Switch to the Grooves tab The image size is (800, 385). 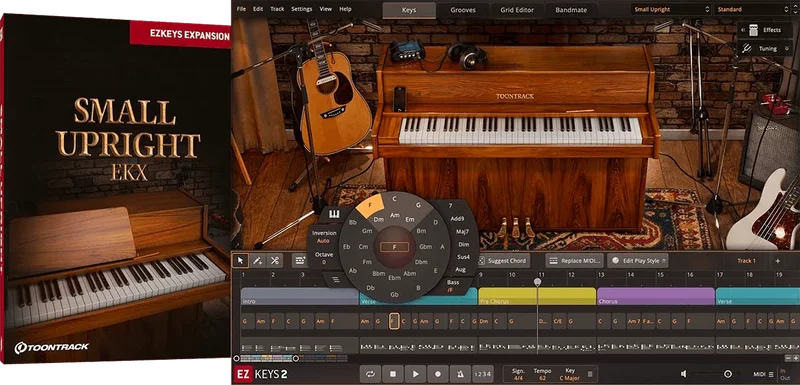463,10
